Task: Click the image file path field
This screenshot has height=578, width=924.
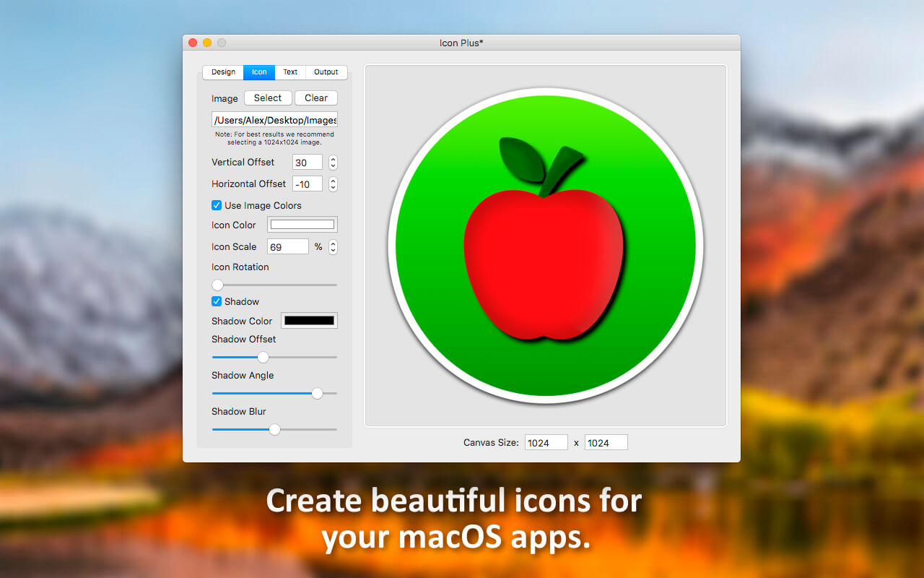Action: click(x=274, y=120)
